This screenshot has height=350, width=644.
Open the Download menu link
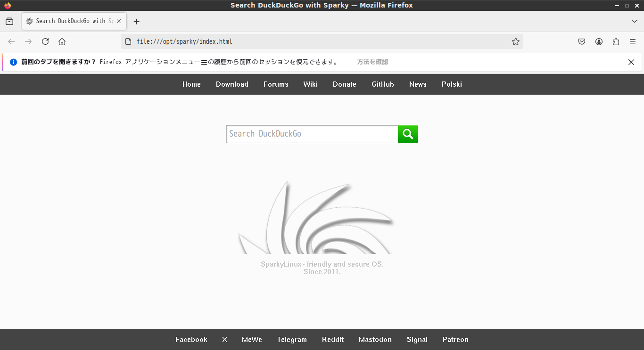pyautogui.click(x=232, y=84)
